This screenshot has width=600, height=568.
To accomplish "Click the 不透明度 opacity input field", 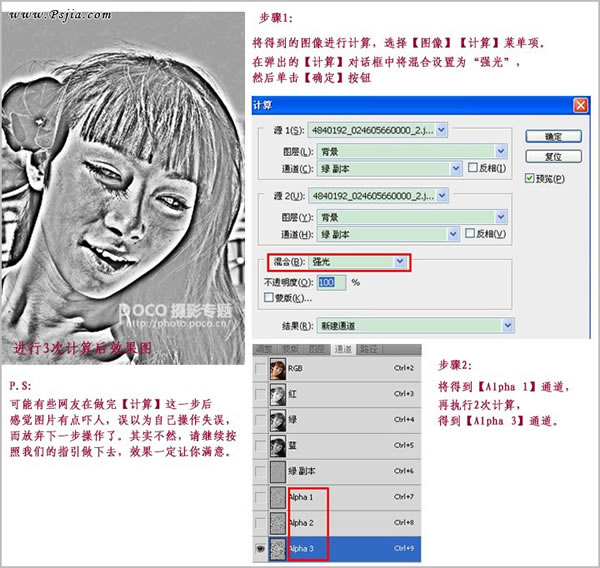I will [331, 282].
